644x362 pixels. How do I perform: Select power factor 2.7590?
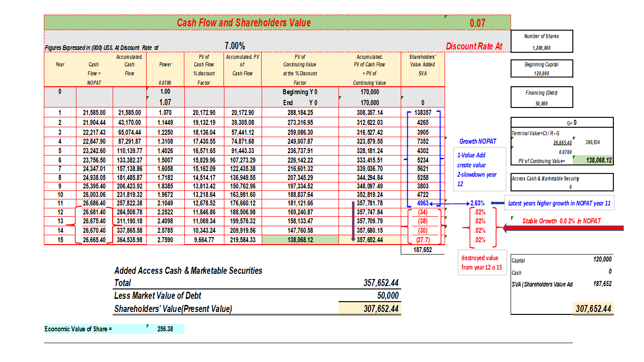[x=165, y=240]
